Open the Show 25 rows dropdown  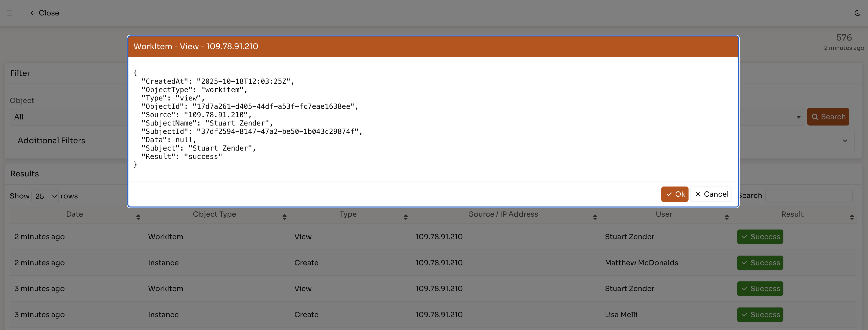(x=45, y=196)
